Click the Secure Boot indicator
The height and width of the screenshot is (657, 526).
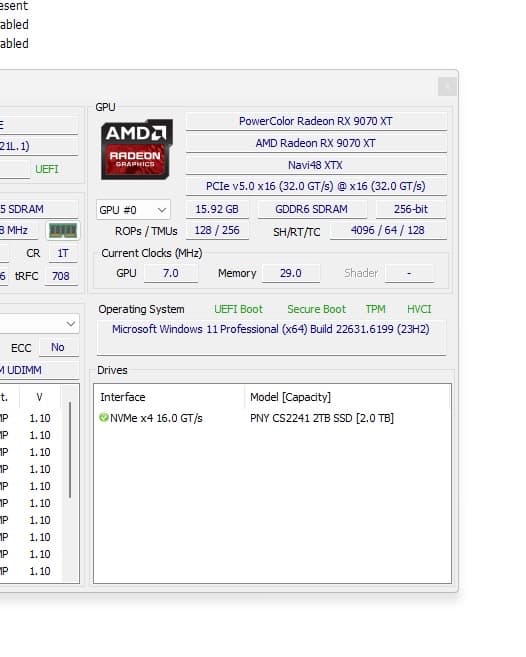click(316, 309)
